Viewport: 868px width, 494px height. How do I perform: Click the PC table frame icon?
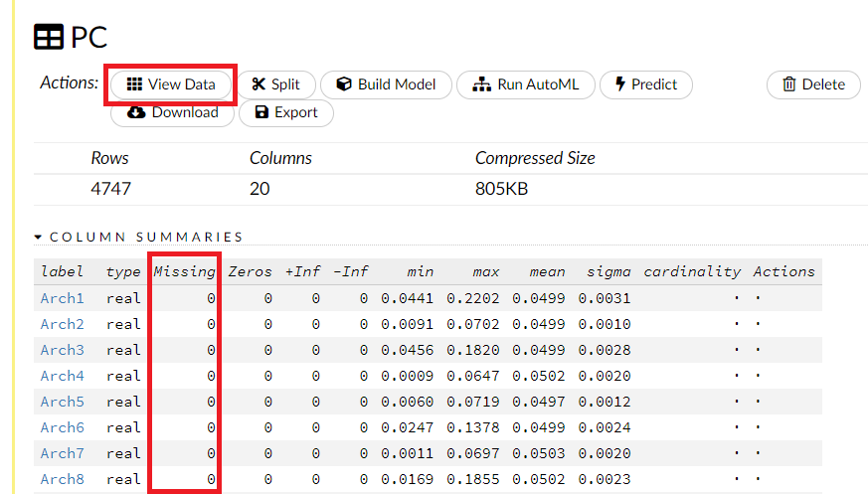pos(48,38)
